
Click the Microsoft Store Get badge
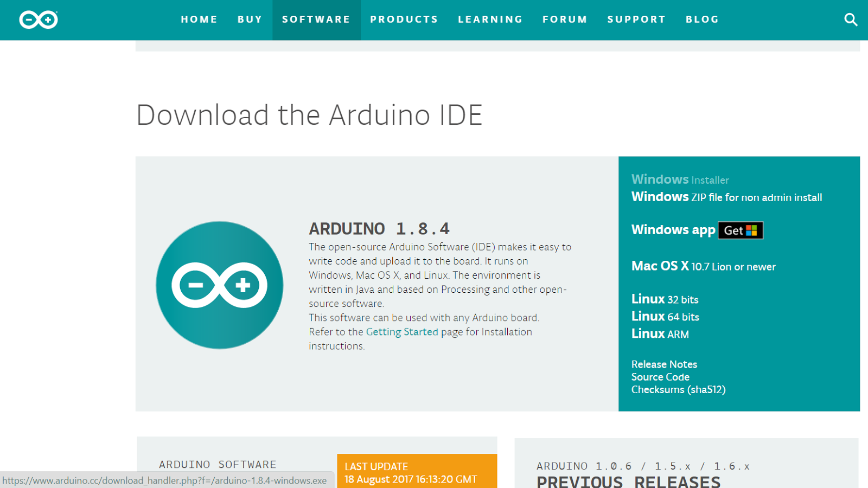pyautogui.click(x=740, y=230)
